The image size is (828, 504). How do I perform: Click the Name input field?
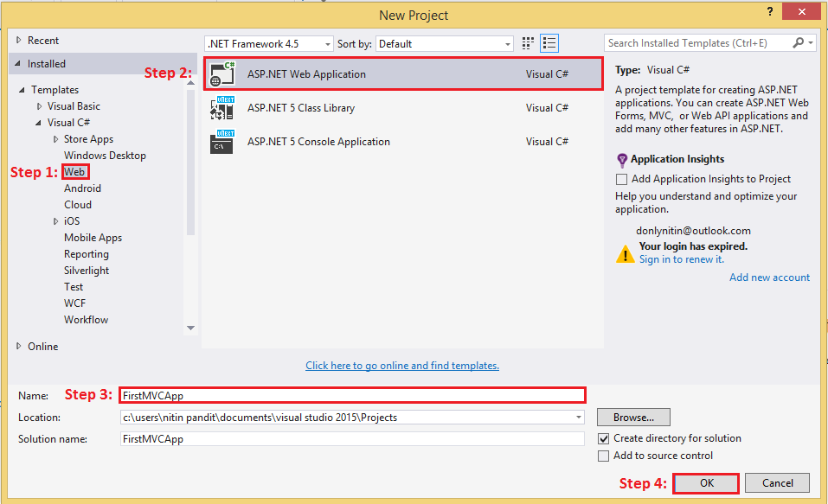352,395
